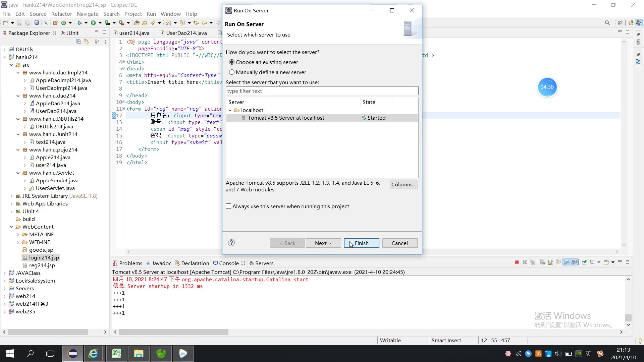Screen dimensions: 644x362
Task: Open the Debug button dropdown arrow
Action: coord(86,23)
